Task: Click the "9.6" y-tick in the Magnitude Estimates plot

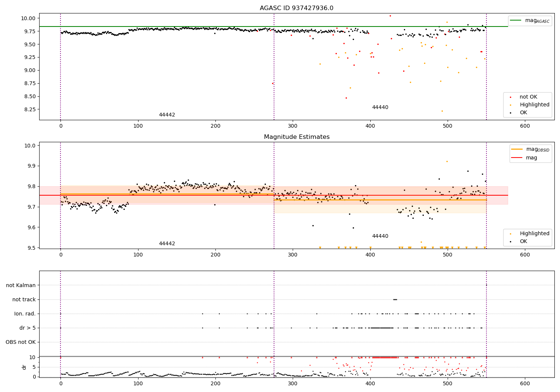Action: [31, 228]
